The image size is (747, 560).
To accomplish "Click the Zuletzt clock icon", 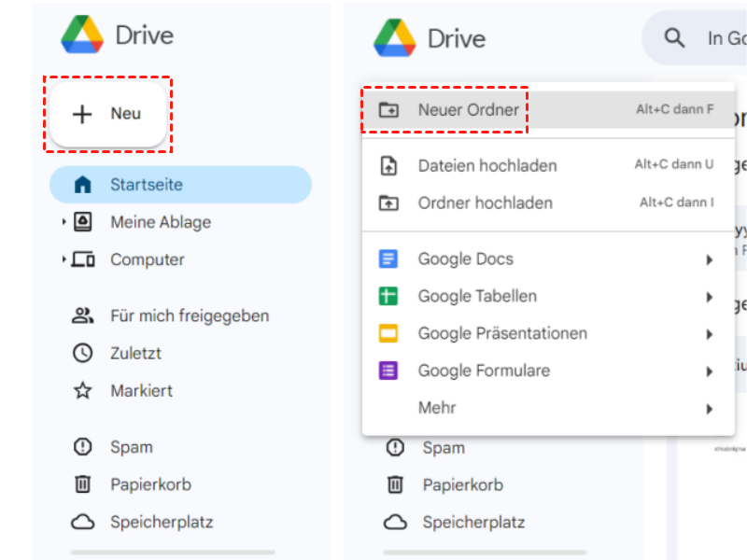I will pyautogui.click(x=83, y=353).
